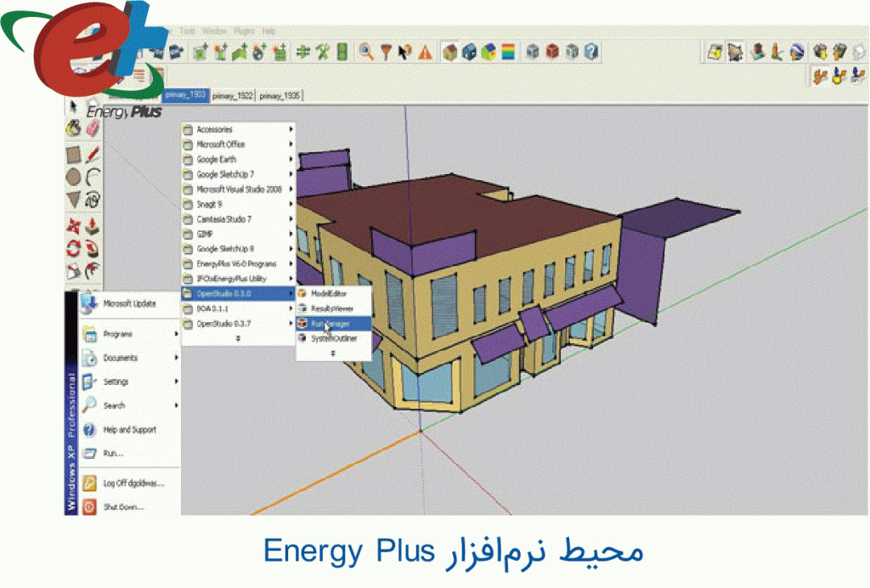Expand the Microsoft Office program folder
The width and height of the screenshot is (870, 588).
point(238,144)
